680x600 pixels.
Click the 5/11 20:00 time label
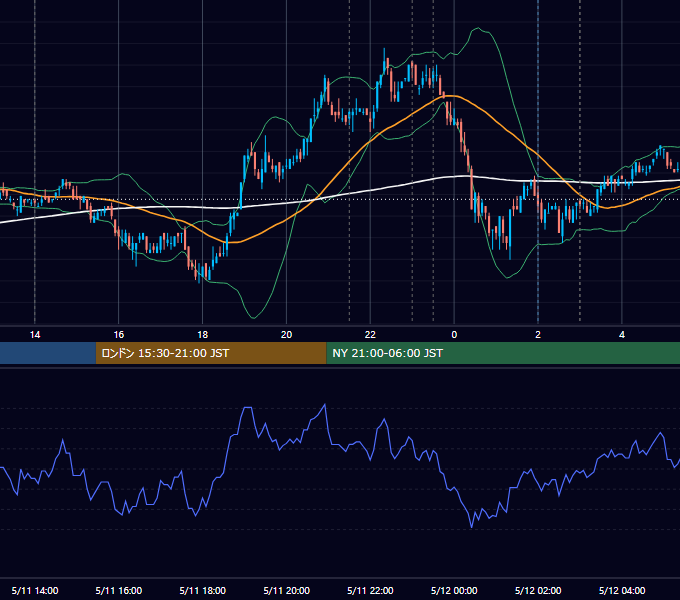286,590
